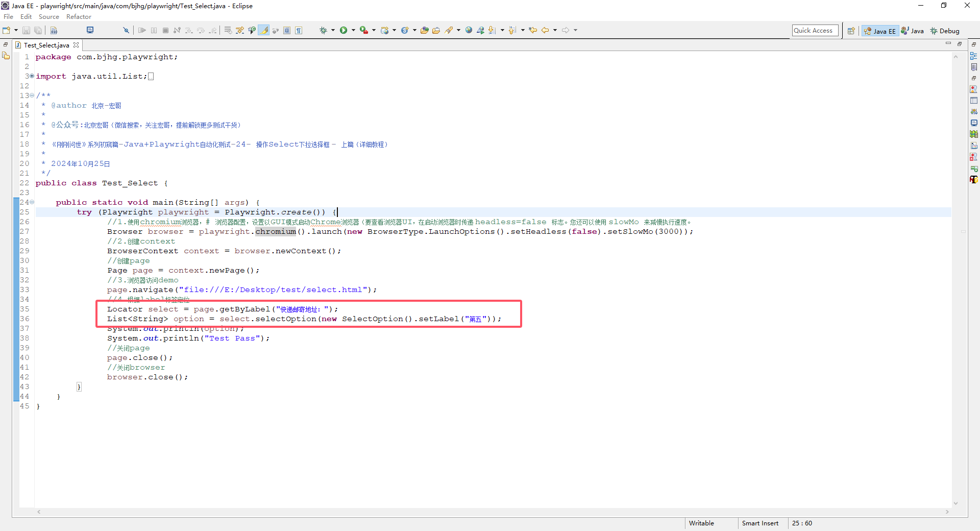Minimize the editor area
The width and height of the screenshot is (980, 531).
click(x=948, y=44)
